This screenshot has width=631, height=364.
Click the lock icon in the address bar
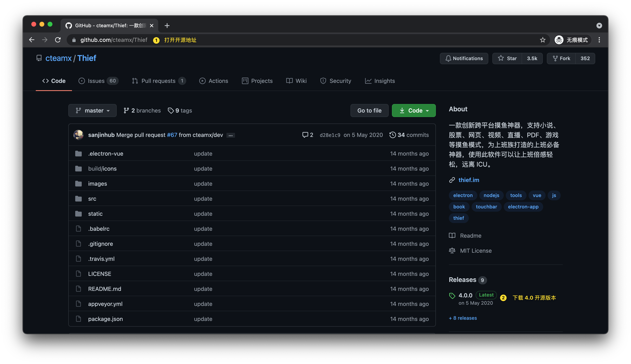[x=74, y=40]
